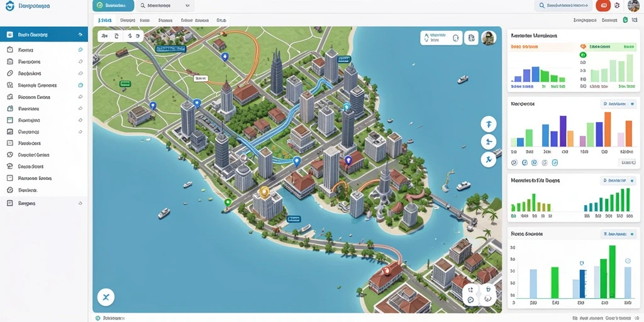Viewport: 644px width, 322px height.
Task: Toggle the diamond indicator on the fourth sidebar row
Action: [x=80, y=73]
